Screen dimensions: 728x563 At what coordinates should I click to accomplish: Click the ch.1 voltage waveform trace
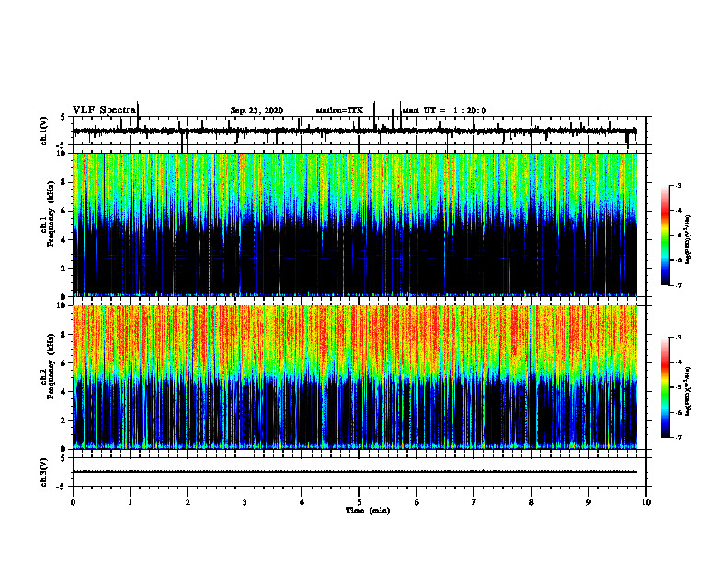point(355,132)
